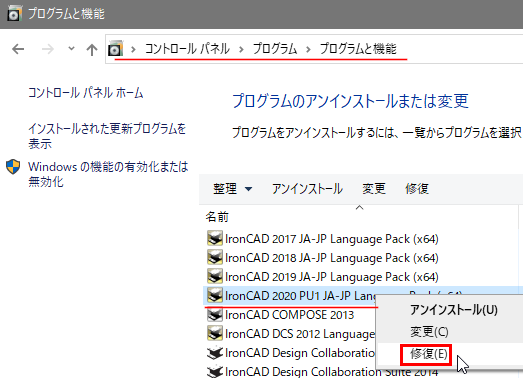Click the プログラムと機能 title bar icon

[x=14, y=14]
